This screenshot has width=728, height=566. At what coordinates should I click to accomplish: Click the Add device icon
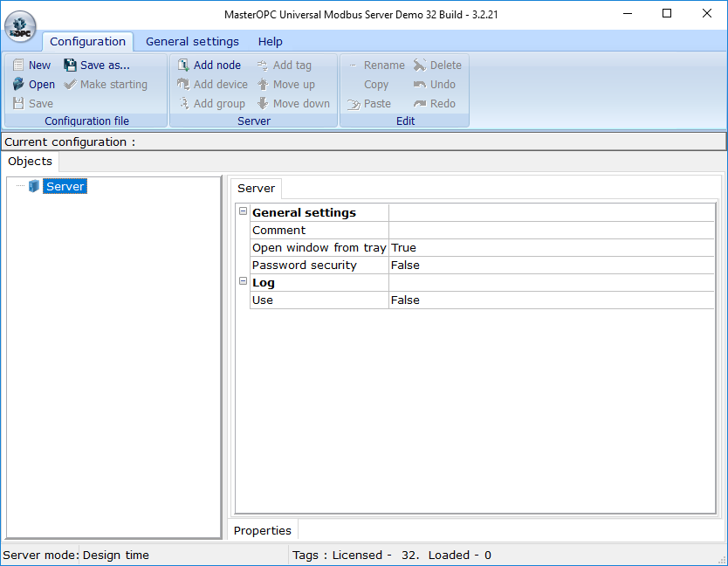[x=183, y=84]
